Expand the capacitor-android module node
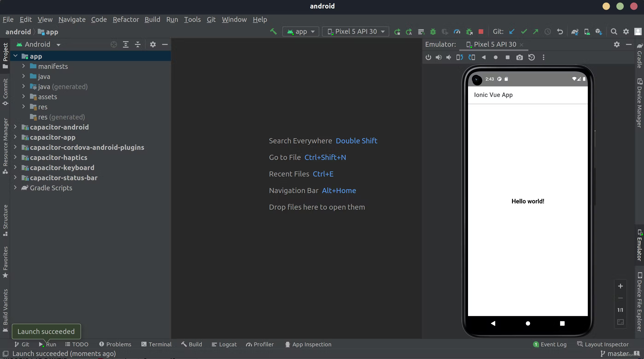The width and height of the screenshot is (644, 359). pyautogui.click(x=15, y=127)
